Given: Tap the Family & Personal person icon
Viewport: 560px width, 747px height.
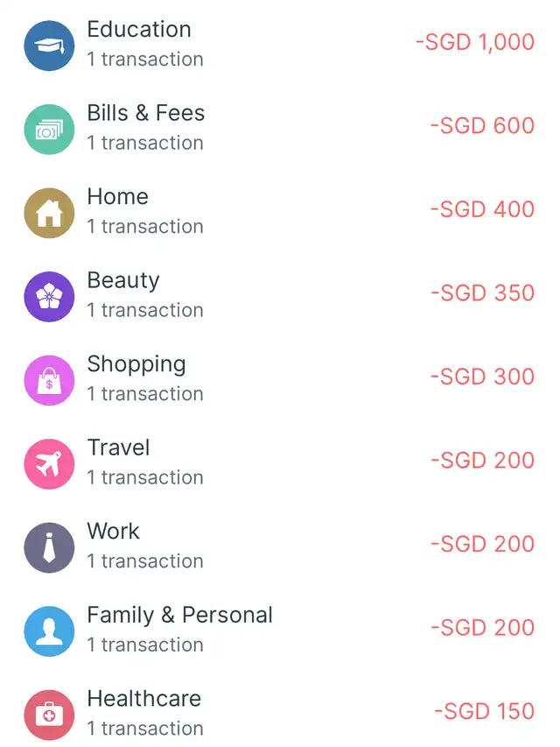Looking at the screenshot, I should [x=49, y=631].
